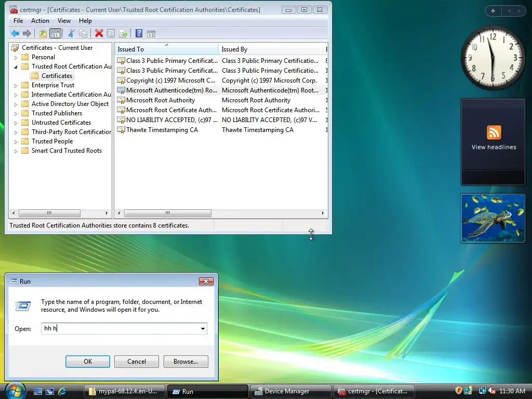Toggle Show/Hide Console Tree toolbar icon
This screenshot has width=532, height=399.
[x=55, y=33]
